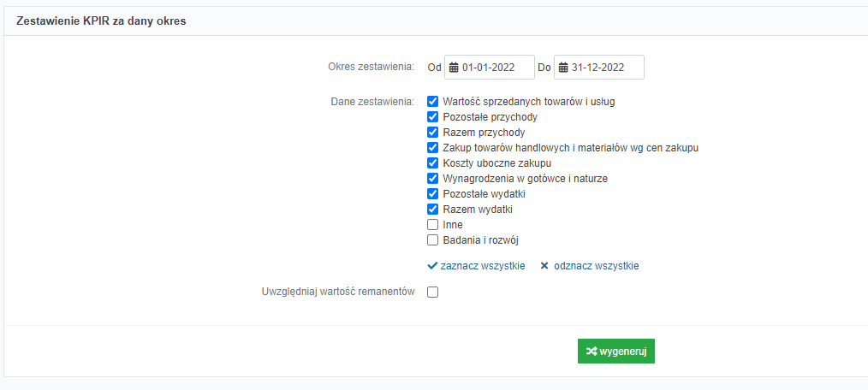Click the X icon next to odznacz wszystkie
The image size is (868, 390).
pos(544,265)
